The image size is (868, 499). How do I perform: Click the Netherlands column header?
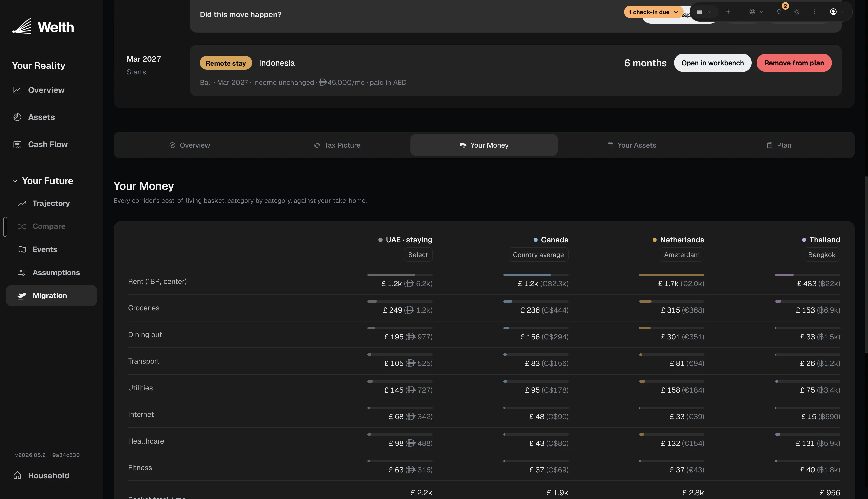point(678,240)
